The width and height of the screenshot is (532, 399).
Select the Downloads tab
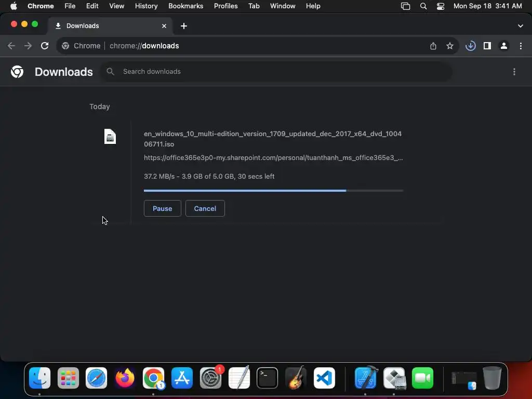[110, 26]
